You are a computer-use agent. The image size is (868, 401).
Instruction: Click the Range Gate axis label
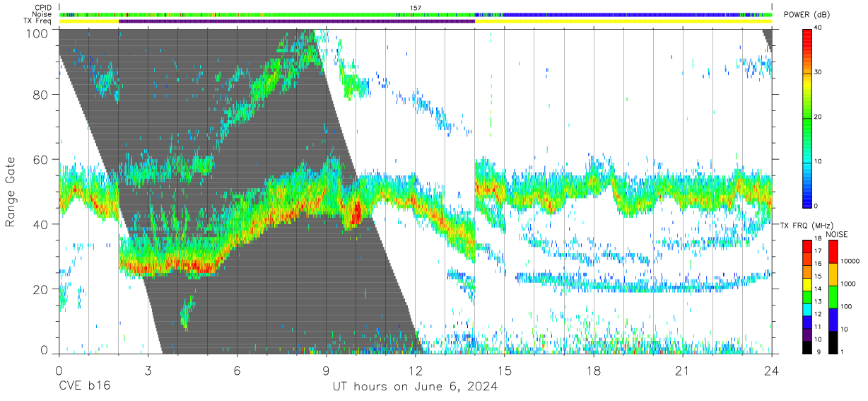click(x=11, y=192)
